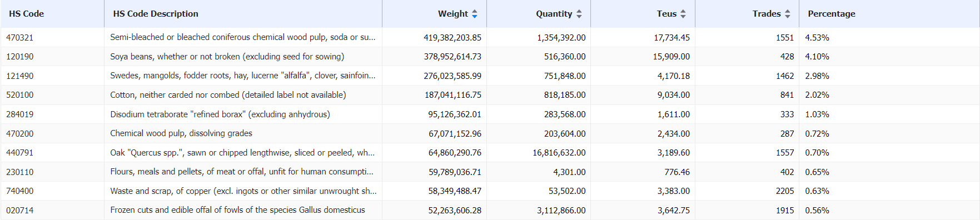980x220 pixels.
Task: Select Teus value 17,734.45
Action: coord(671,38)
